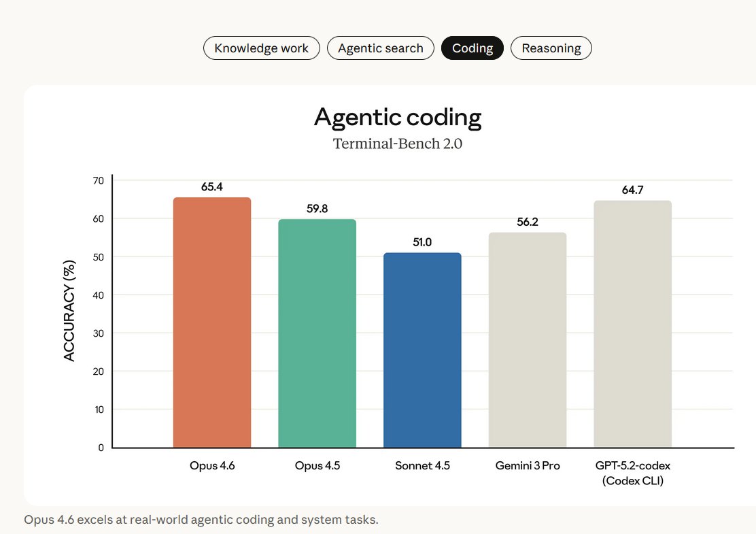This screenshot has width=756, height=534.
Task: Click the gray Gemini 3 Pro bar
Action: pyautogui.click(x=528, y=340)
